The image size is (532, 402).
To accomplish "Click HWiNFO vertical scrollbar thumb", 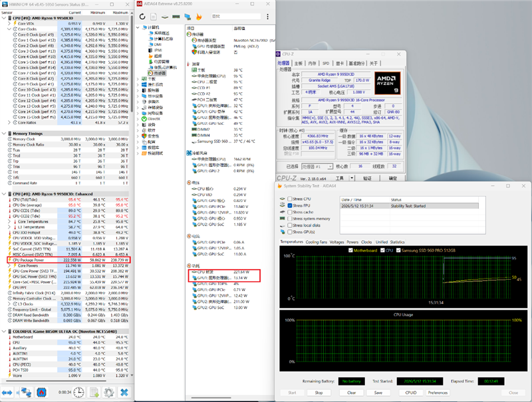I will [132, 64].
